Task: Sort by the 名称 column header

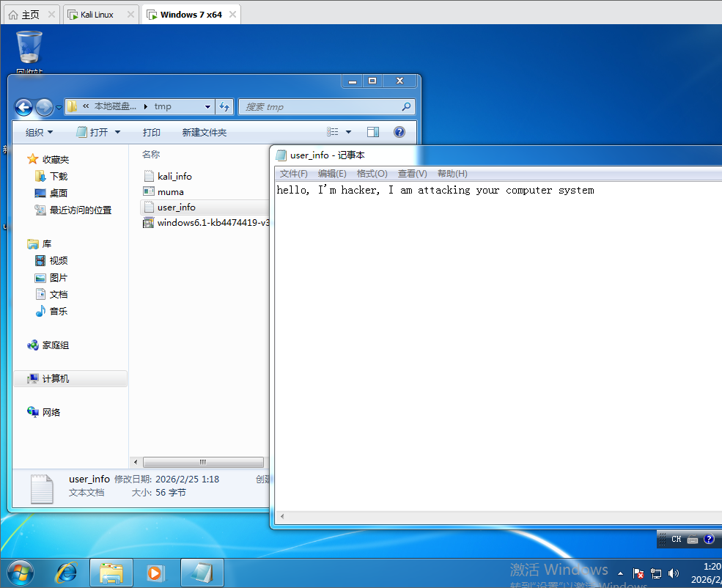Action: (x=150, y=154)
